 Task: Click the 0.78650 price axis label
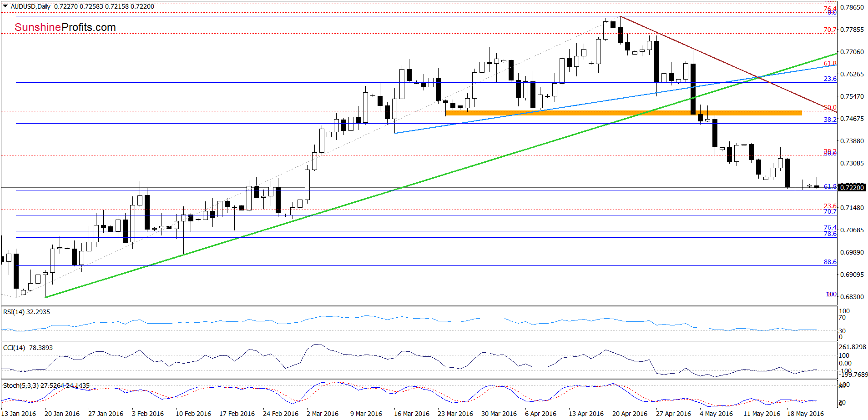click(x=852, y=7)
